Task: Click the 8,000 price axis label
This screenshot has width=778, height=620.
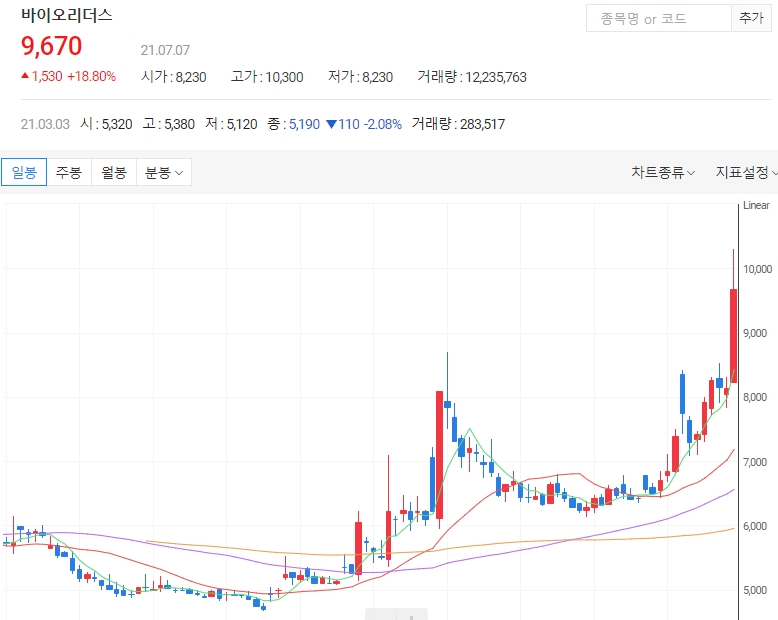Action: pos(755,397)
